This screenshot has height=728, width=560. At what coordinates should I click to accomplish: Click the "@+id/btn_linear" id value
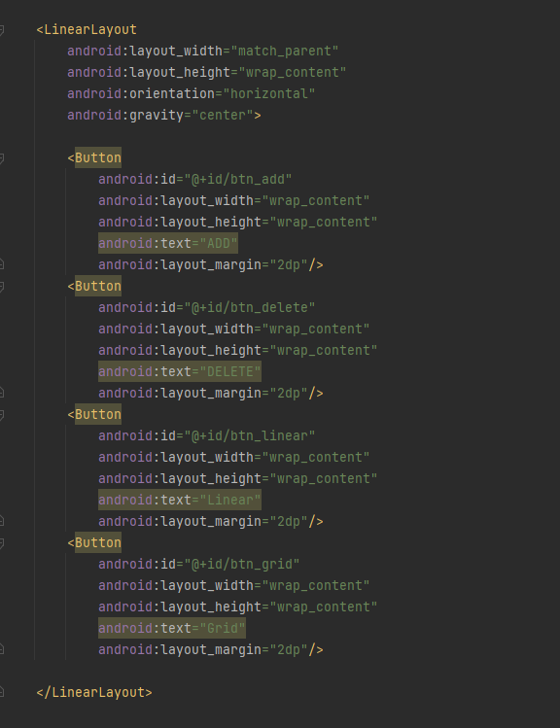(249, 435)
